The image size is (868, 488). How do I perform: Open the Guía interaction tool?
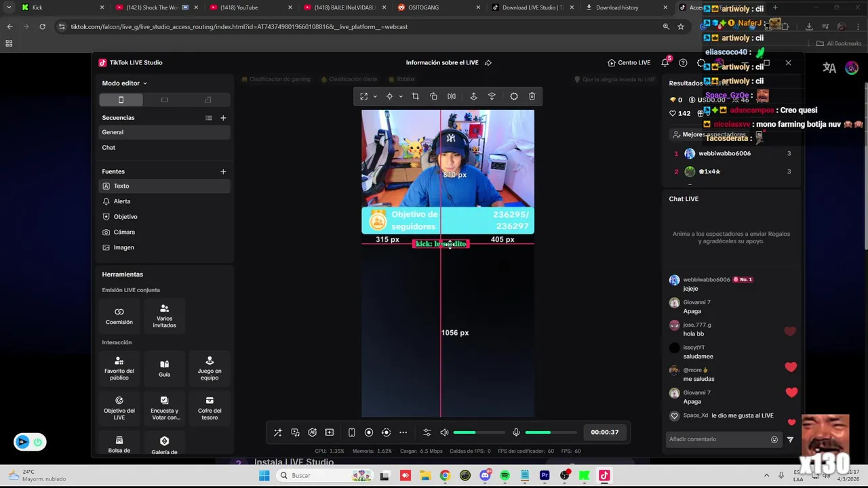[164, 368]
